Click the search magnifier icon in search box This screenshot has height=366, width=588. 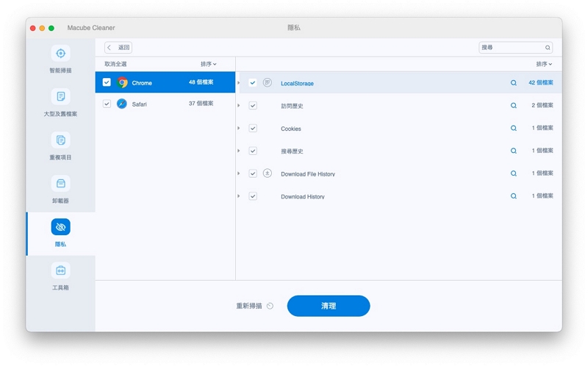[548, 48]
